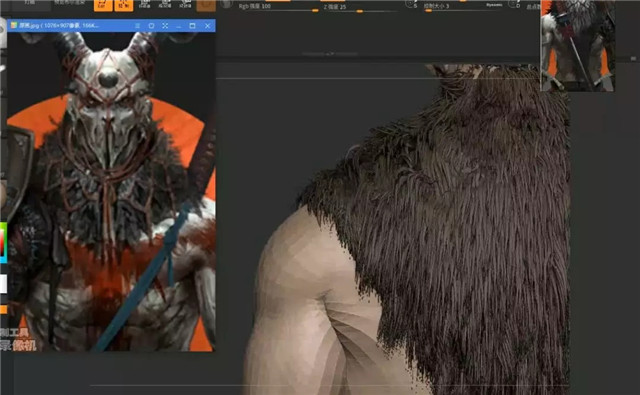Click the image viewer app icon

pyautogui.click(x=13, y=25)
